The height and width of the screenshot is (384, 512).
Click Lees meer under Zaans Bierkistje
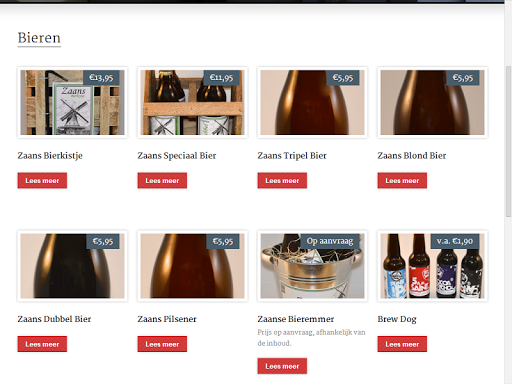click(x=42, y=180)
